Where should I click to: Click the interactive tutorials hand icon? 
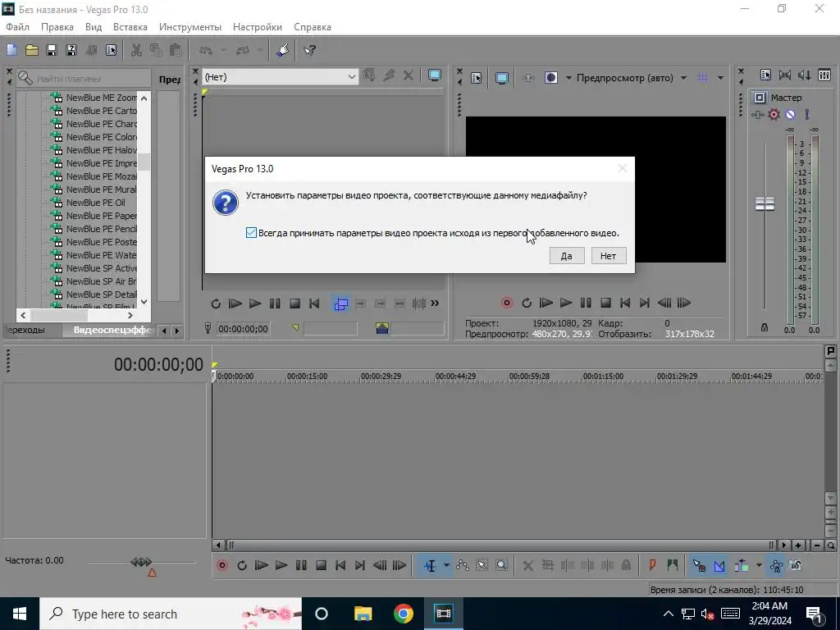click(282, 50)
